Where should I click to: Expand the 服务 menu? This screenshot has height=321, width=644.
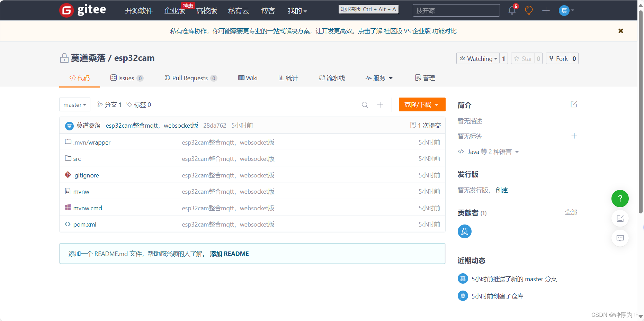pos(379,78)
